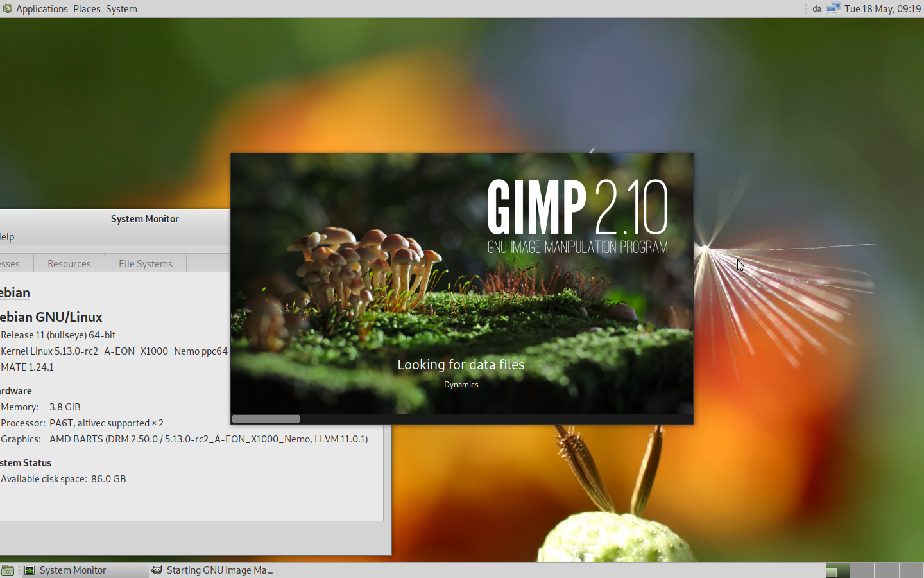The image size is (924, 578).
Task: Click the GIMP Wilber icon in the taskbar
Action: pyautogui.click(x=157, y=570)
